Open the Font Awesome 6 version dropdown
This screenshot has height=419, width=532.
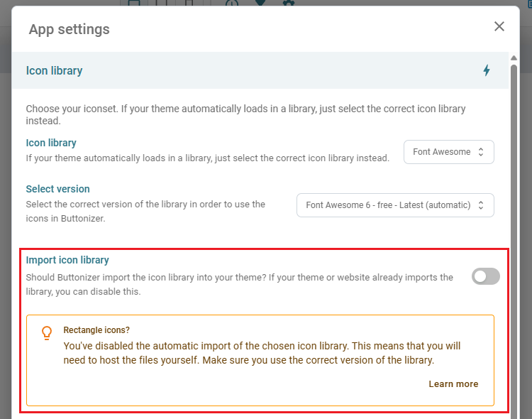(x=395, y=205)
